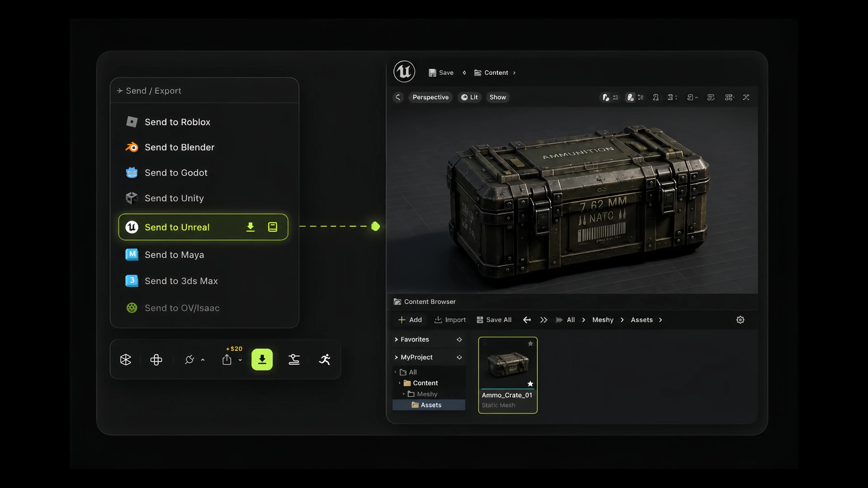This screenshot has width=868, height=488.
Task: Click the rigging pose icon in bottom toolbar
Action: coord(294,360)
